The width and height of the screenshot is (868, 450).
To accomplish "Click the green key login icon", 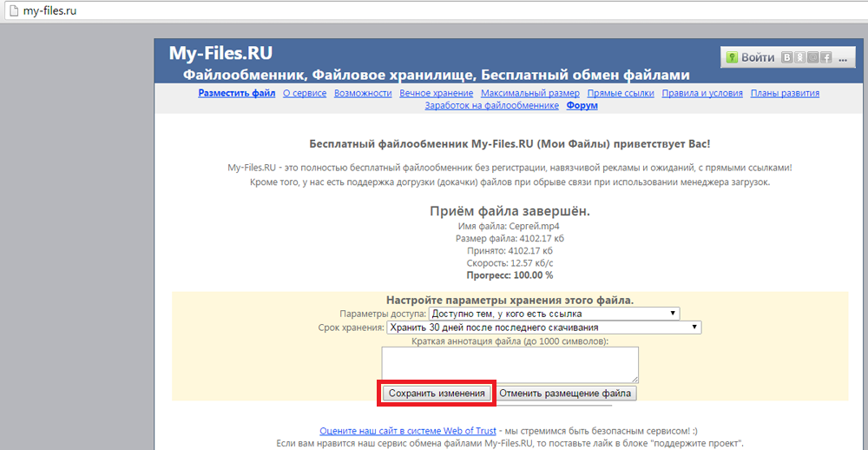I will (733, 57).
